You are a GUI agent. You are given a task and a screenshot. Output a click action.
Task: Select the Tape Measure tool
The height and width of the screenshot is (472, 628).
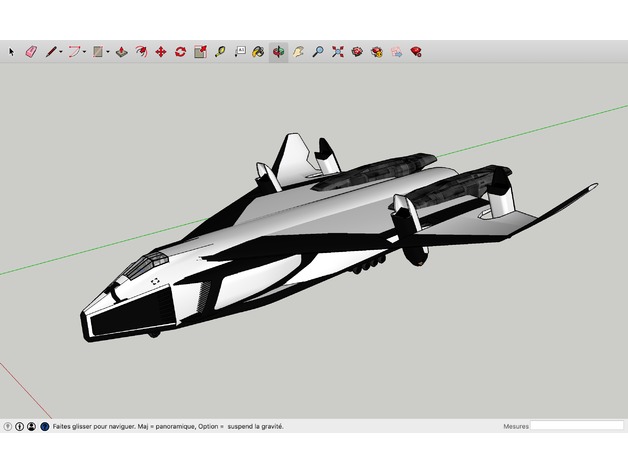tap(220, 52)
